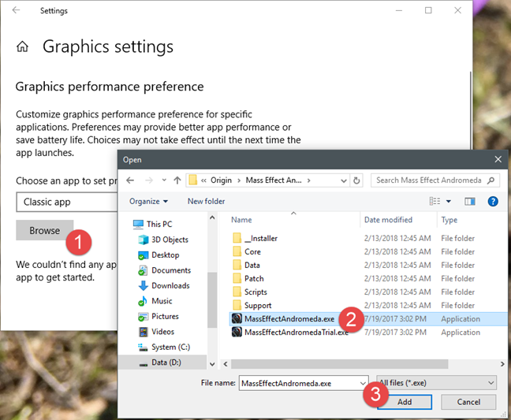This screenshot has height=420, width=511.
Task: Click the Add button
Action: tap(405, 402)
